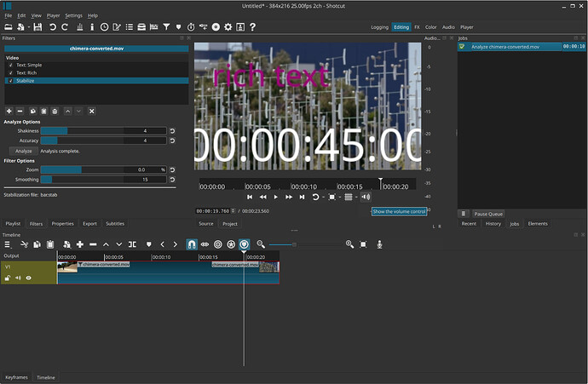Paste filters with the clipboard icon
588x384 pixels.
pyautogui.click(x=43, y=111)
